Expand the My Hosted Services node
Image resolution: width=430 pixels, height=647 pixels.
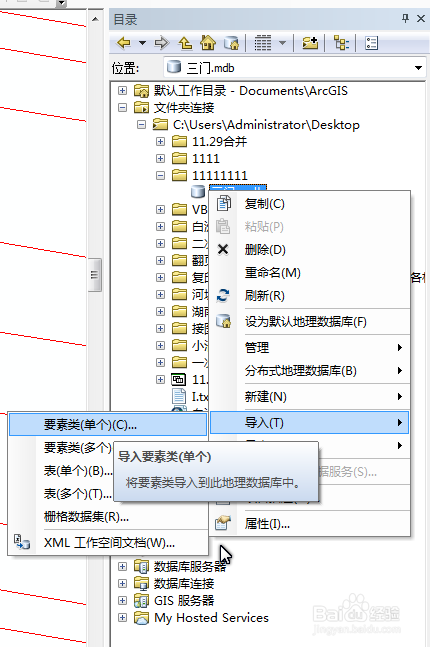[x=122, y=617]
